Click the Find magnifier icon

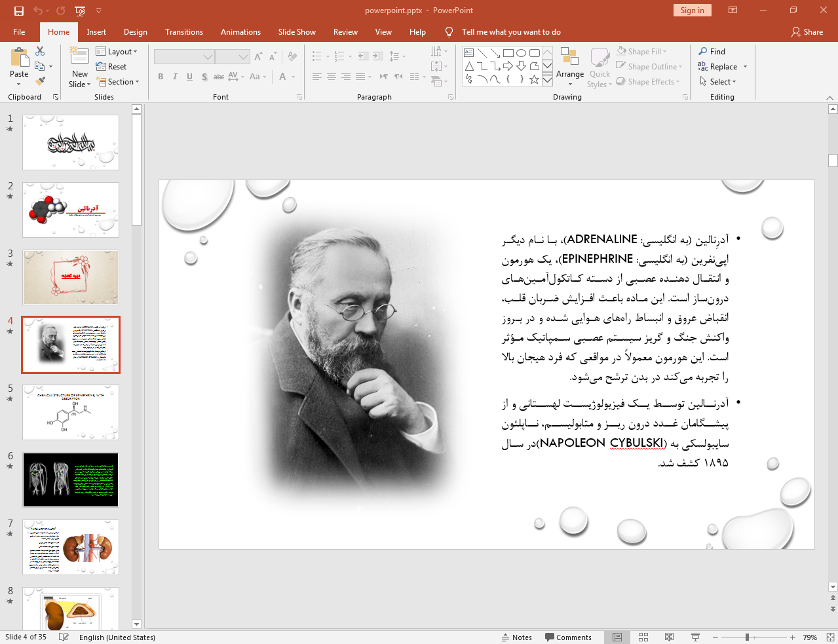pyautogui.click(x=703, y=52)
